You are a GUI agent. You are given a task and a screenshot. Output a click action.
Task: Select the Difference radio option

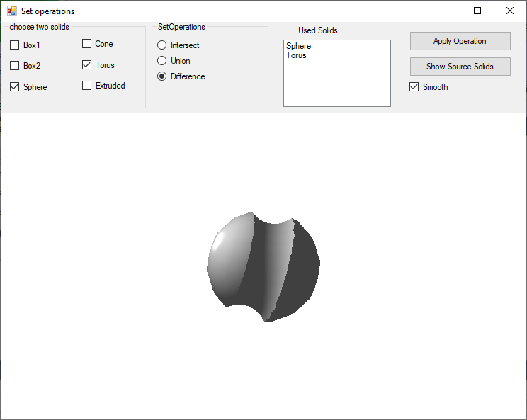click(162, 76)
